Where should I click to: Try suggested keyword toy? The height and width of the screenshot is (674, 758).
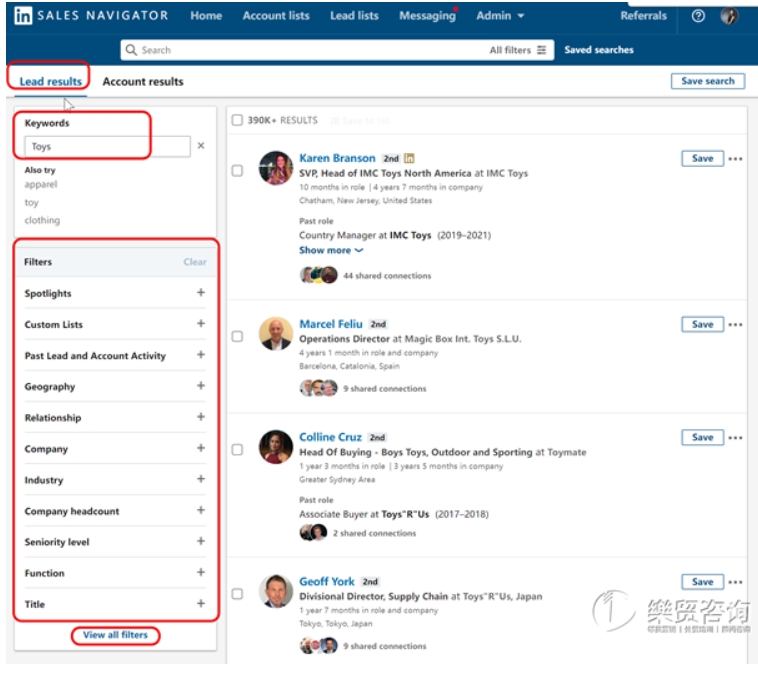31,203
